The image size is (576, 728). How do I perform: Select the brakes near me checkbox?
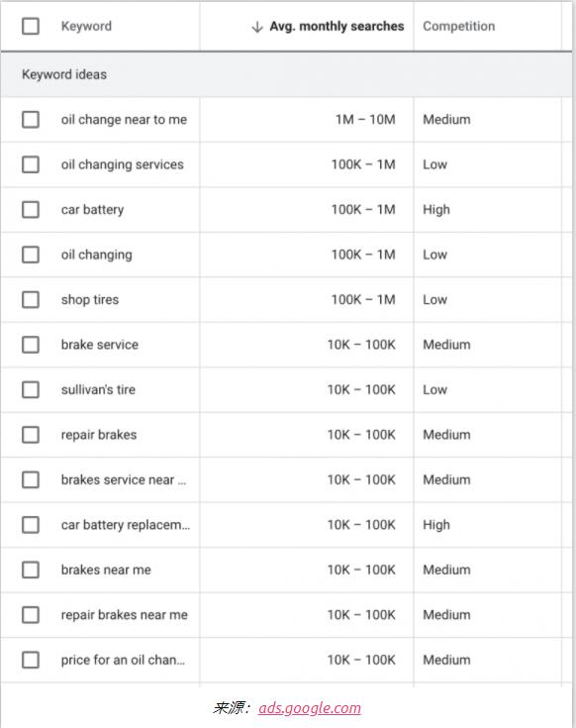(31, 570)
